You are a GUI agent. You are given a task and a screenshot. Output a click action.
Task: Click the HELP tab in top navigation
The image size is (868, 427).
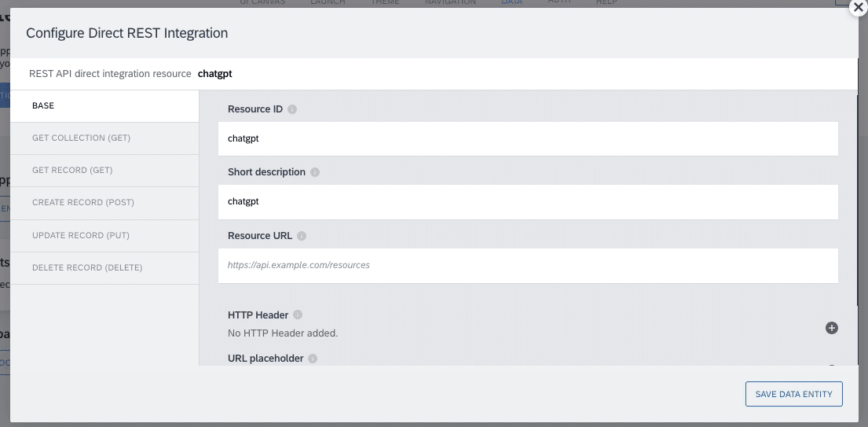606,2
